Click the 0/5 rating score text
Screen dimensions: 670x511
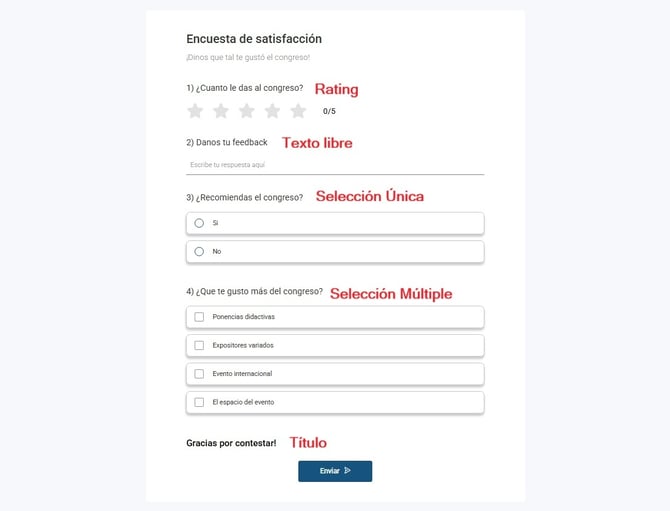329,112
